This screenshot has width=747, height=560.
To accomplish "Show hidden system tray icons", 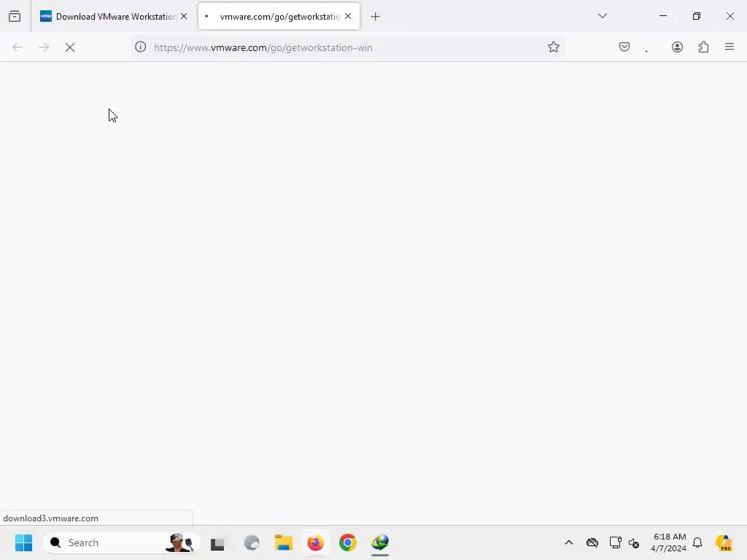I will [x=569, y=542].
